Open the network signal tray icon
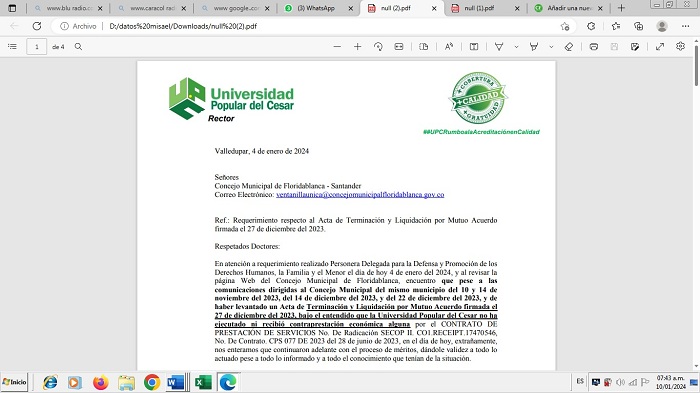700x393 pixels. 633,382
